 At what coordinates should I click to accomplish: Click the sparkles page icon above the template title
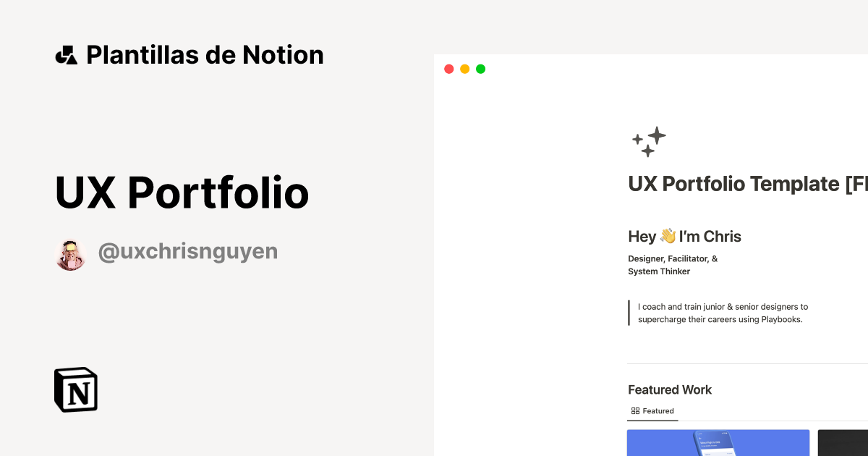649,140
